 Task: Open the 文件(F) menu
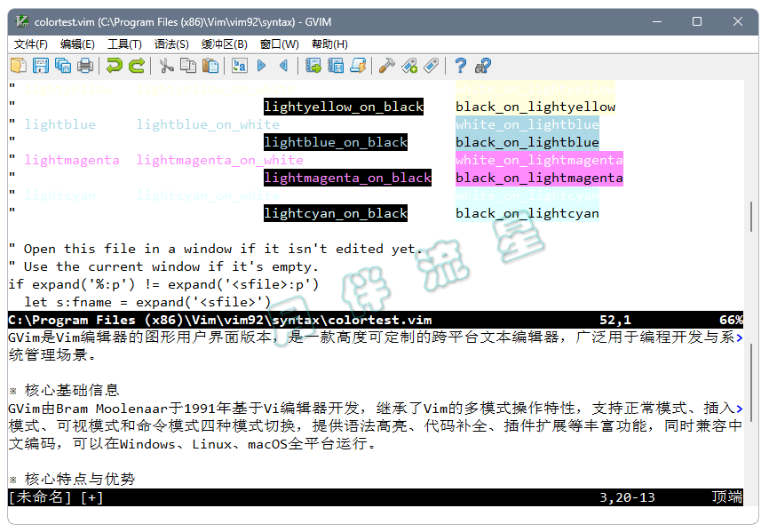pos(30,44)
